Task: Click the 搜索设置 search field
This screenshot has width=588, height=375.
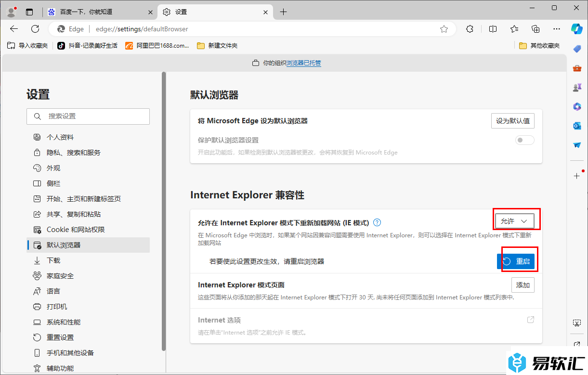Action: click(x=88, y=116)
